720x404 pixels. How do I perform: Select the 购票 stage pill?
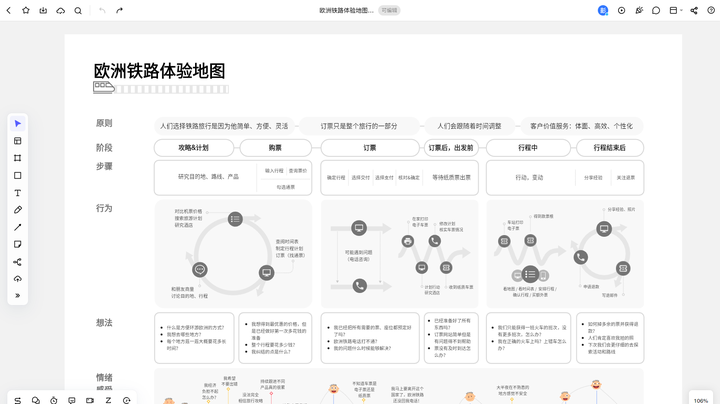tap(276, 148)
